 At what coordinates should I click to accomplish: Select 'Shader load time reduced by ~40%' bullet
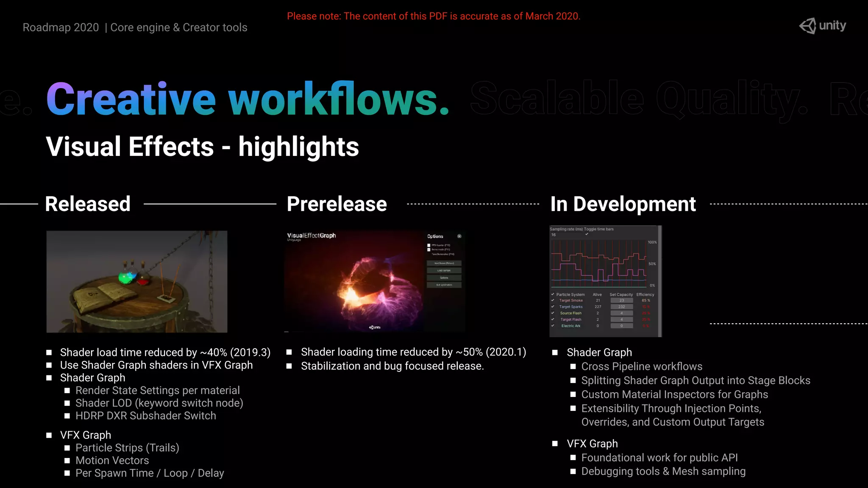(x=165, y=352)
